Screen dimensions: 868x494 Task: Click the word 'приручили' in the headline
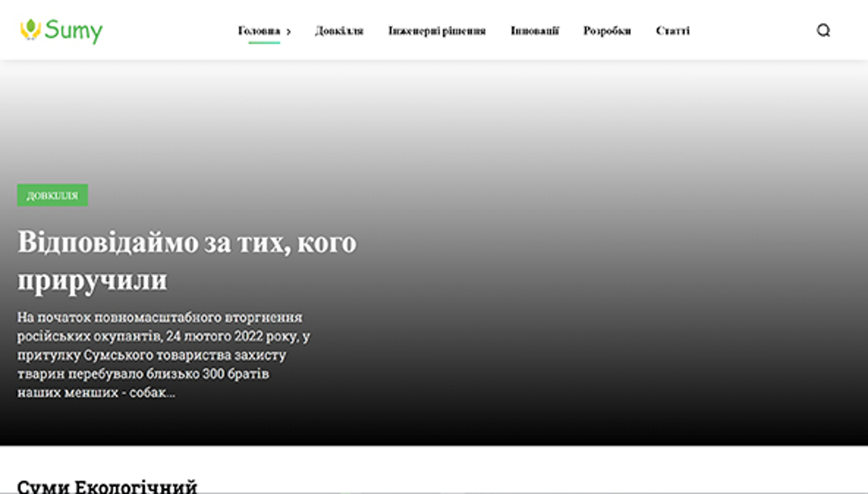tap(92, 280)
